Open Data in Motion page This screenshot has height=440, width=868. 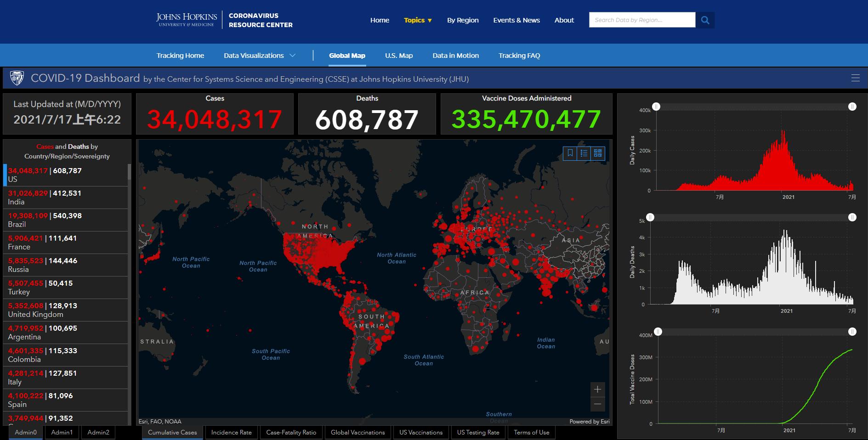(455, 56)
